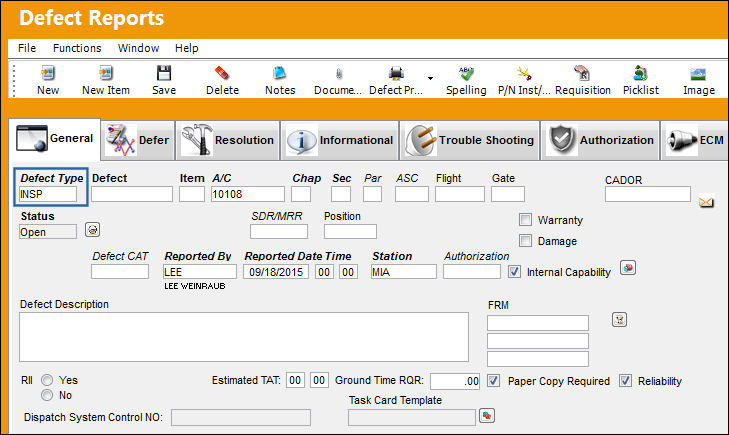
Task: Click the Delete eraser icon
Action: pos(222,73)
